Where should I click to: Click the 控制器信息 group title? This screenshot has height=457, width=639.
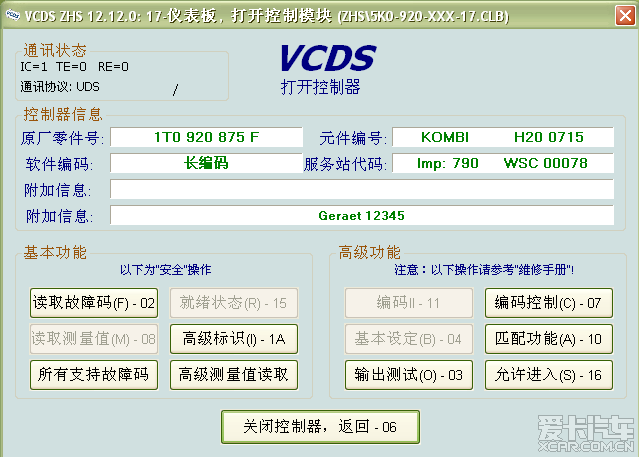pyautogui.click(x=63, y=114)
